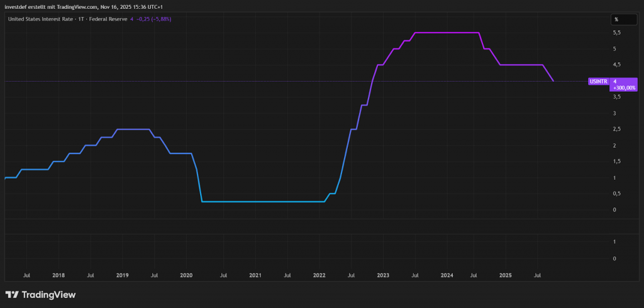Image resolution: width=644 pixels, height=308 pixels.
Task: Select the Federal Reserve source label
Action: point(107,19)
